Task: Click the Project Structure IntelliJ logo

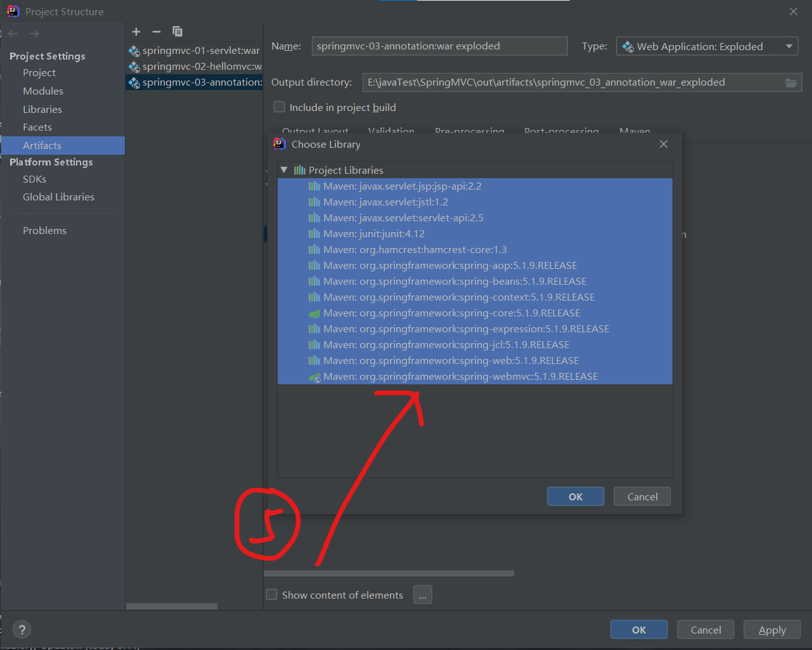Action: point(13,11)
